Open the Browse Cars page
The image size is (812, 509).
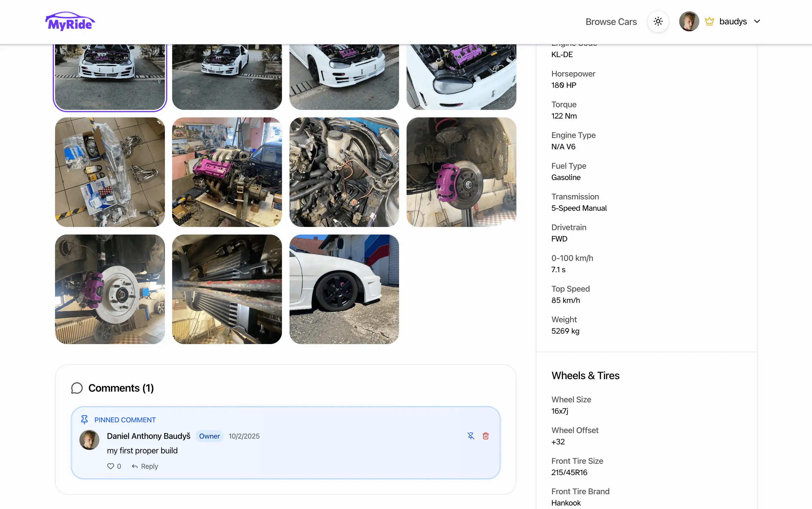coord(611,22)
